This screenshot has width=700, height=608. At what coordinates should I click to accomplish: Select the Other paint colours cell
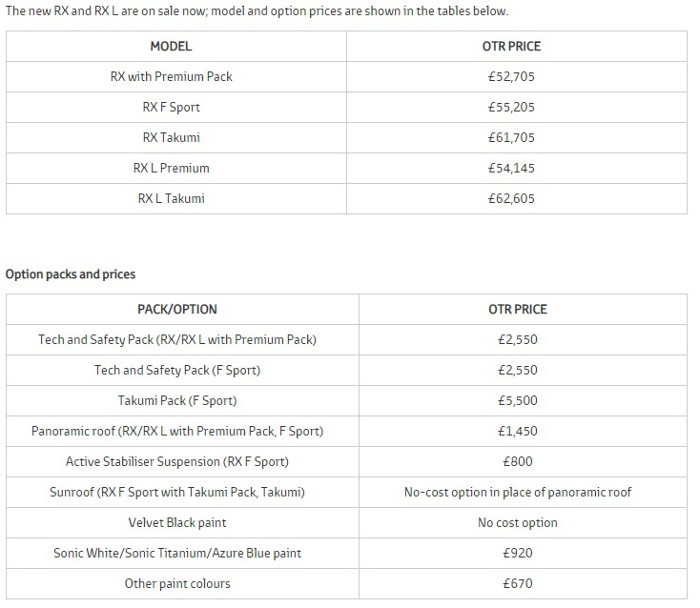[176, 583]
